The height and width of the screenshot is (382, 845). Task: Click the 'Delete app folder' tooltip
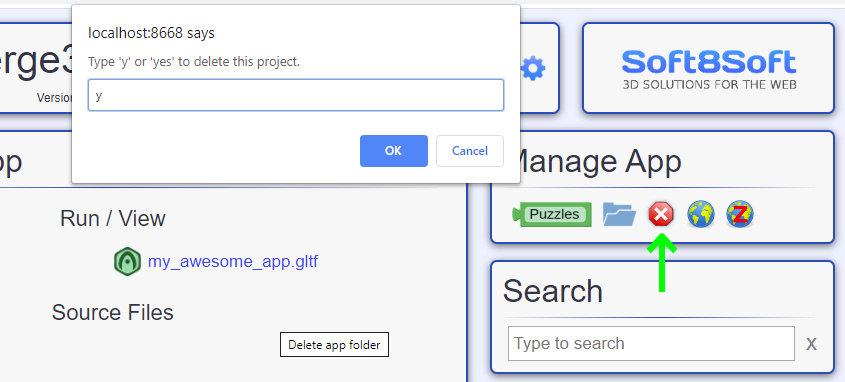(x=334, y=345)
